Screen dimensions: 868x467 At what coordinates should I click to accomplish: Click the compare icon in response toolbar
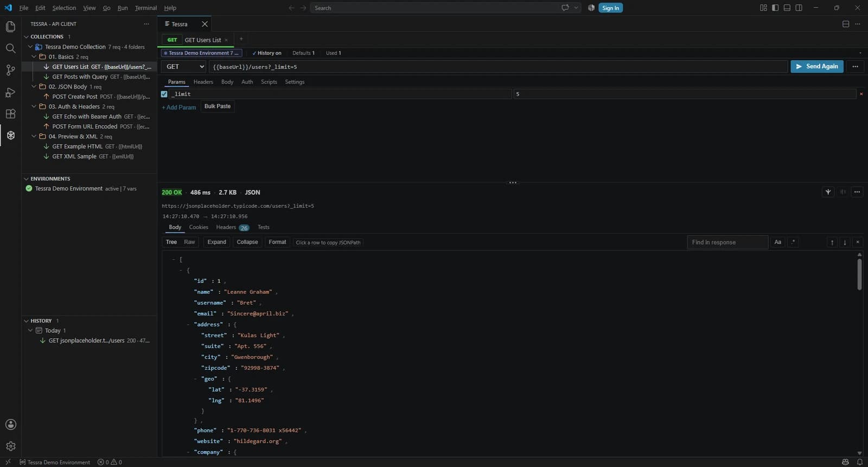[843, 192]
